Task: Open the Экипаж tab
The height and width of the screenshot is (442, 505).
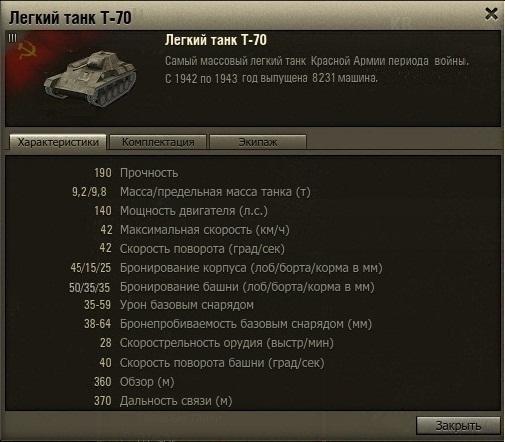Action: click(258, 142)
